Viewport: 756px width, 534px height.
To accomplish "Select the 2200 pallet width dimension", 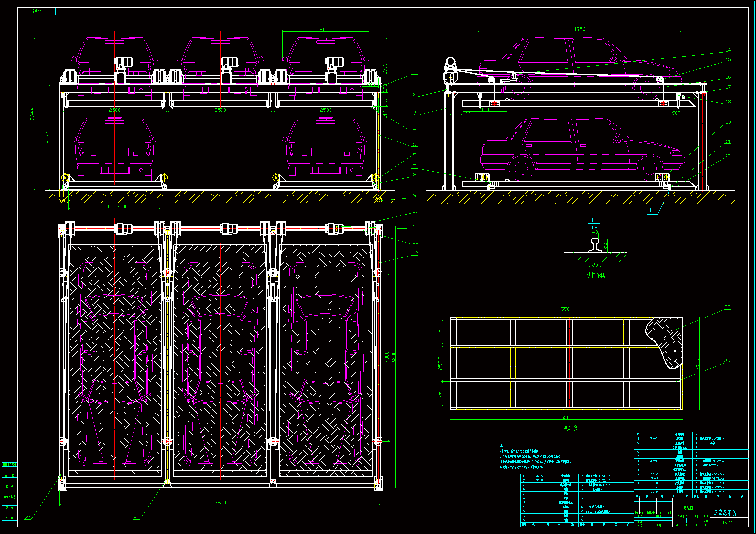I will [697, 363].
